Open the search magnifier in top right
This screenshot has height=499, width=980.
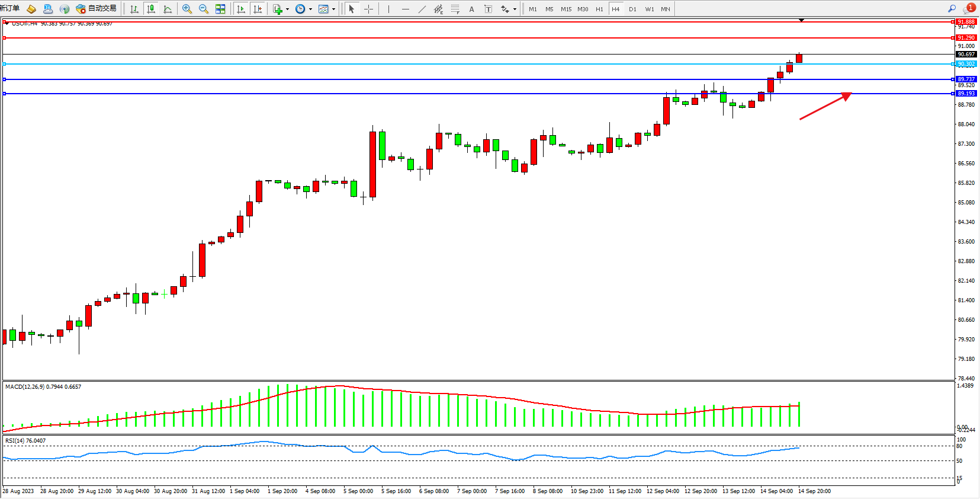click(x=952, y=9)
